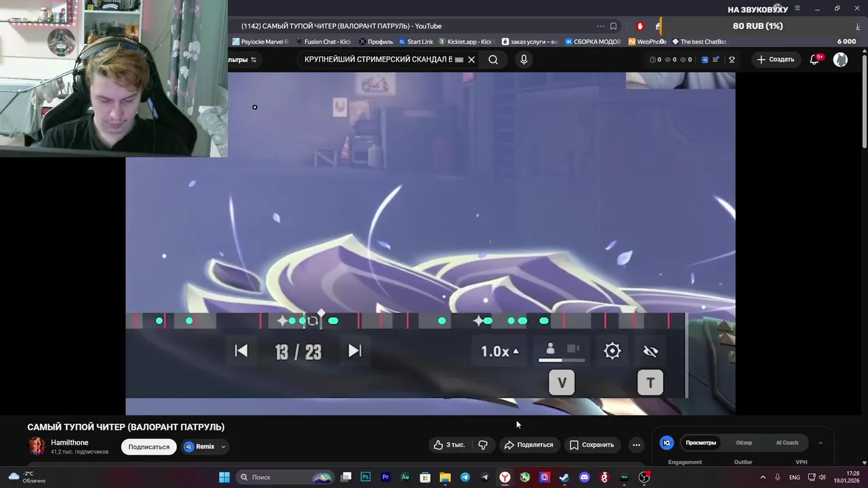Click the V key hint button

(x=561, y=383)
